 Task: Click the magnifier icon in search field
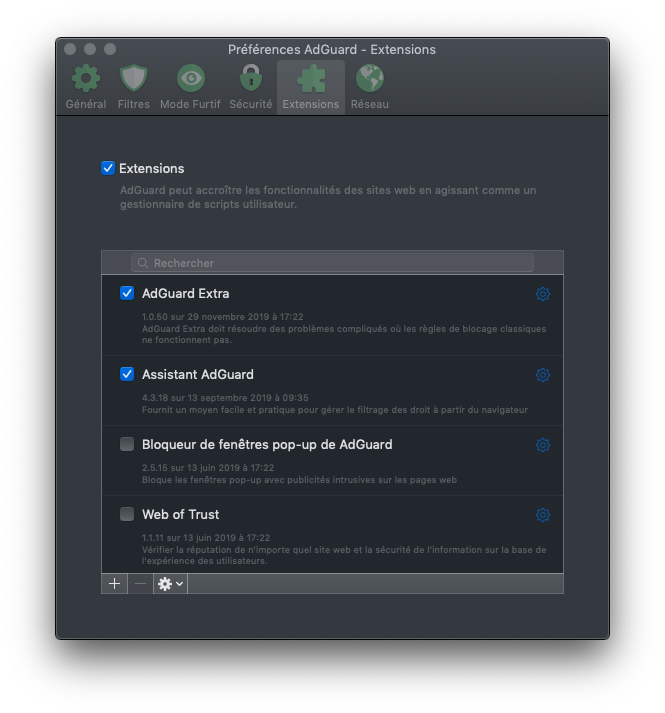143,263
